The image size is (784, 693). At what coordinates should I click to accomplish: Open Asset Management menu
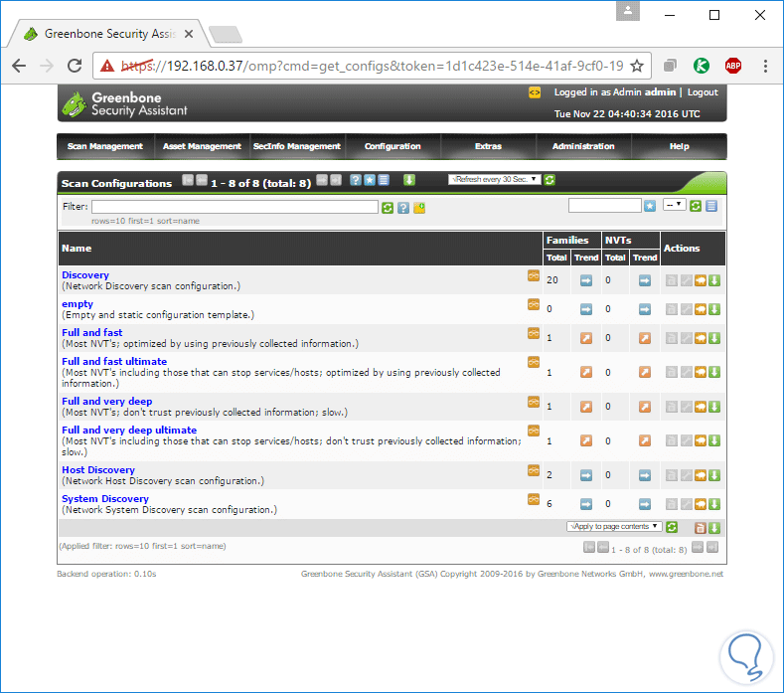pos(202,146)
